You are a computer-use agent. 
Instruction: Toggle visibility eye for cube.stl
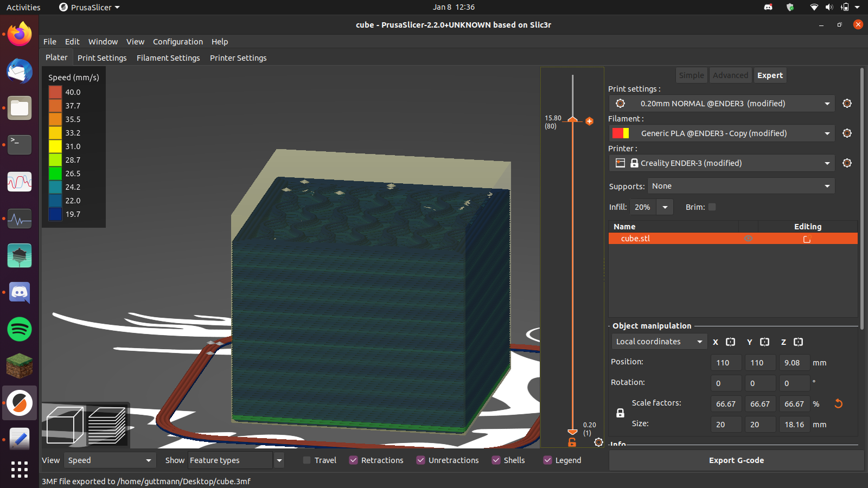[x=748, y=239]
